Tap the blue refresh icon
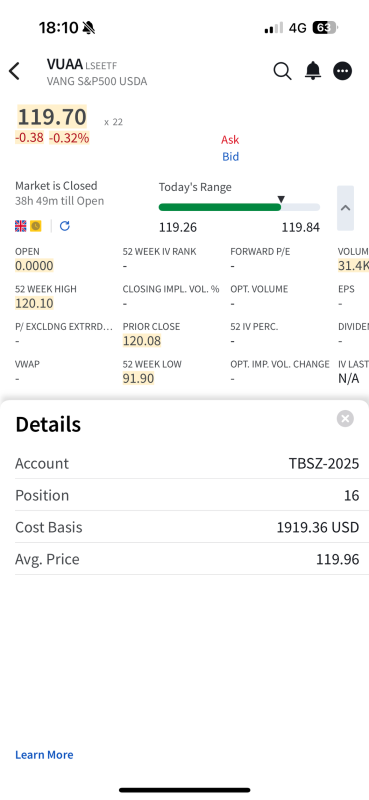This screenshot has width=369, height=800. point(65,226)
